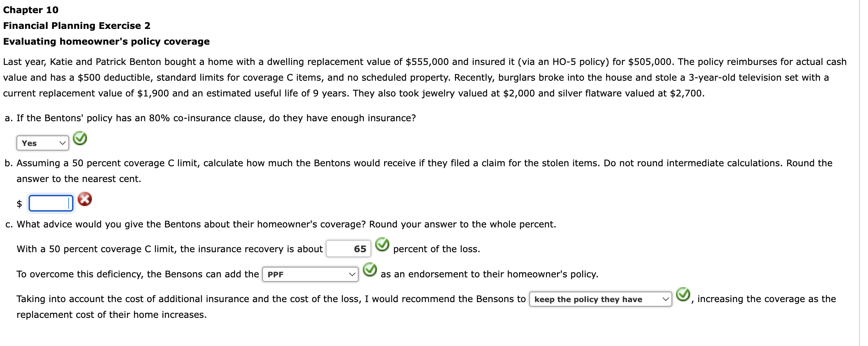
Task: Open the Yes dropdown in part a
Action: coord(42,143)
